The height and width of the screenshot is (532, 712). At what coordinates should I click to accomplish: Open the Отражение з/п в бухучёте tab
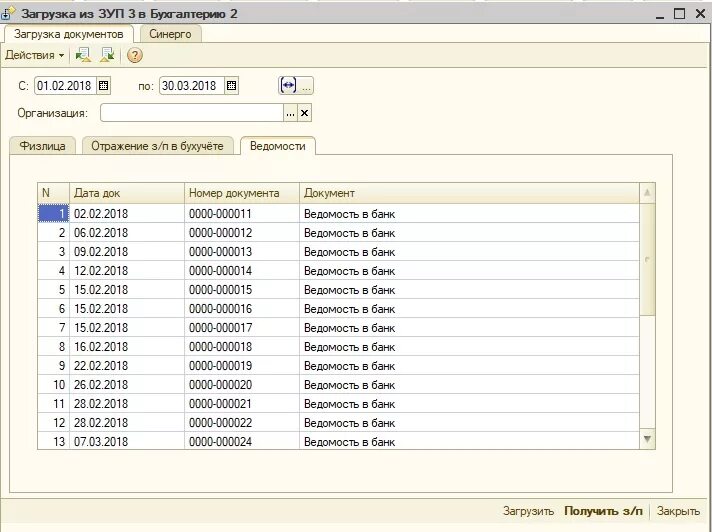[157, 146]
